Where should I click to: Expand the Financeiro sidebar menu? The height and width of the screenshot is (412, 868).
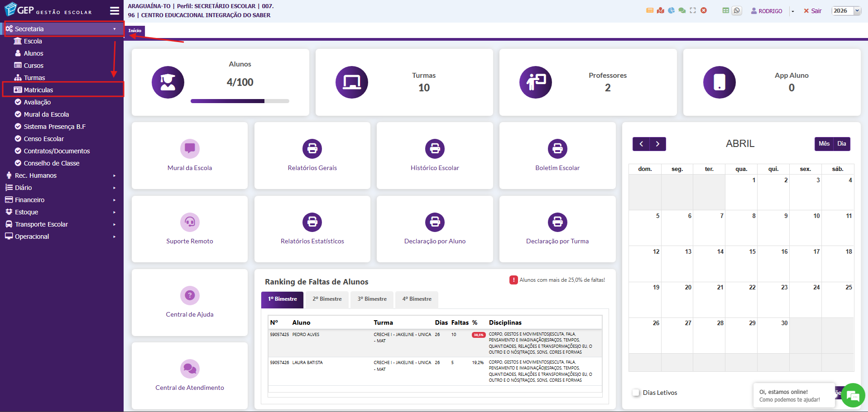pos(30,200)
